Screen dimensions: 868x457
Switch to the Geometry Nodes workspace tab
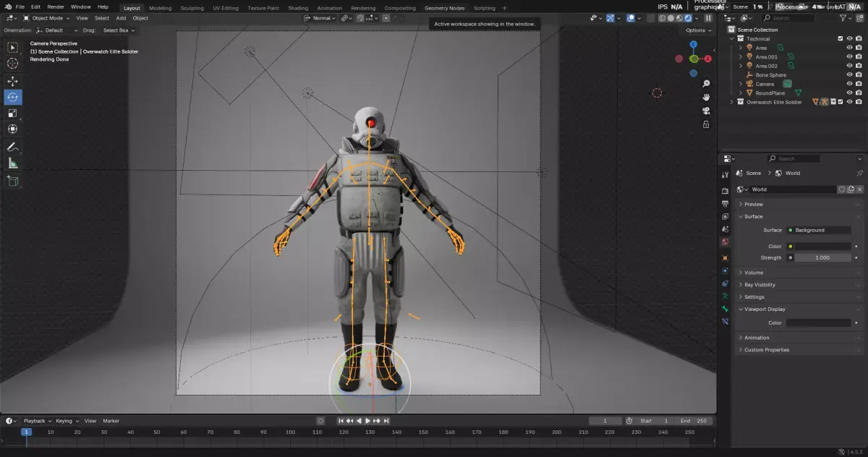pos(445,8)
